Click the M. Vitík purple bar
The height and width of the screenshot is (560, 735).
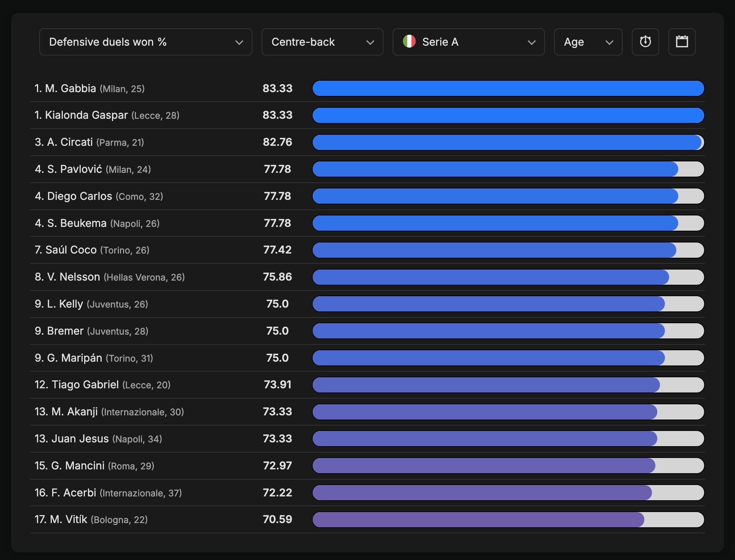pos(478,520)
